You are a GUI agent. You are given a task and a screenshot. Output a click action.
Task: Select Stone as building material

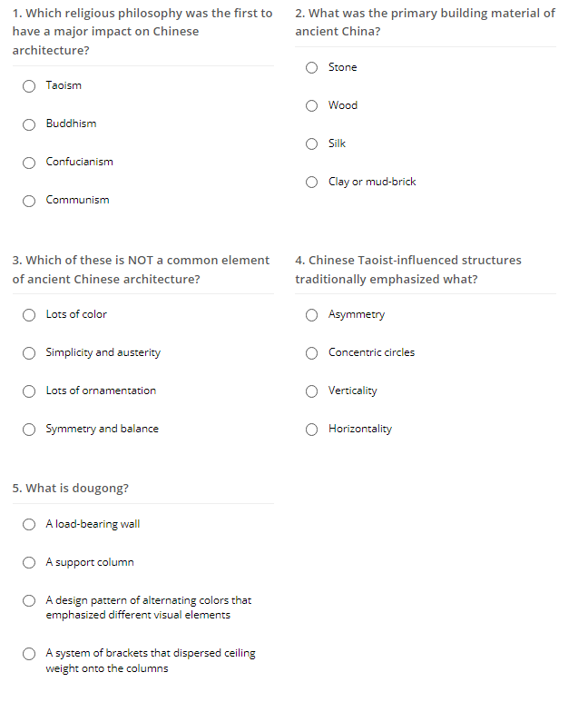(311, 67)
